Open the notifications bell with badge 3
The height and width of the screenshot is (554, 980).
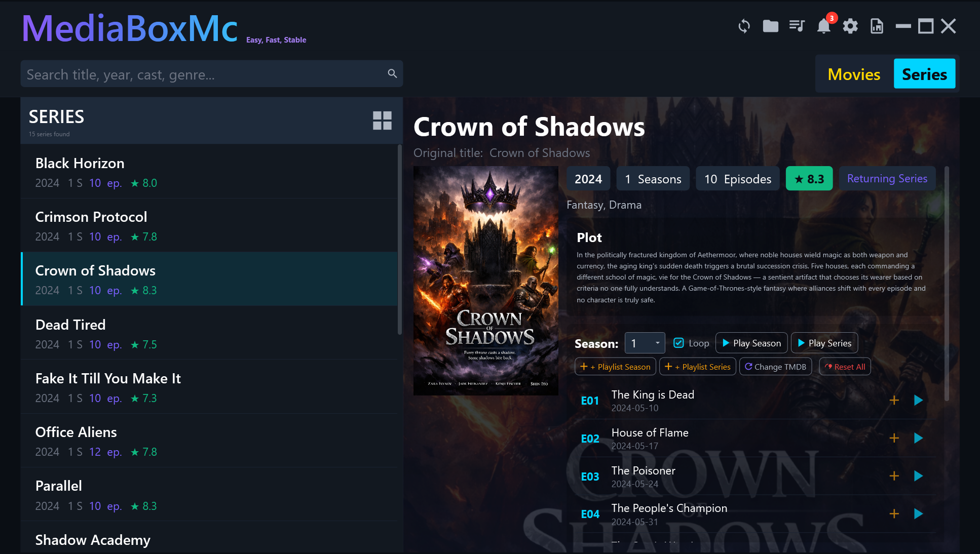824,26
